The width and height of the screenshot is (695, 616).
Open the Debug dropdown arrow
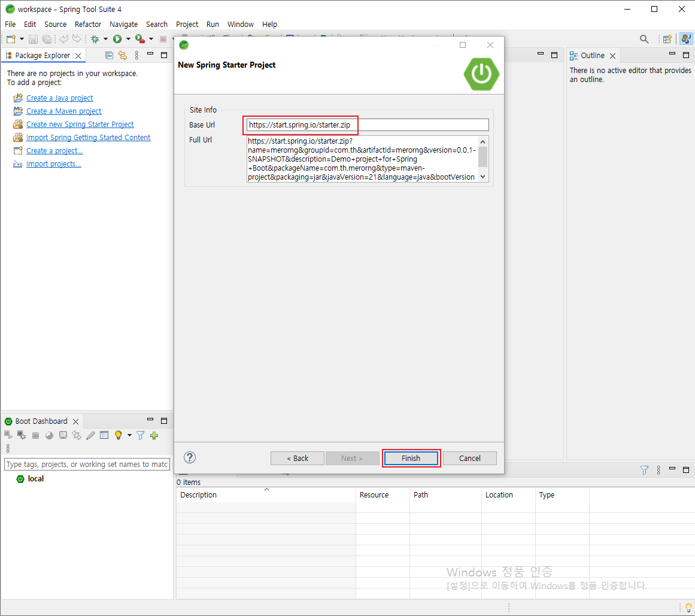tap(105, 39)
